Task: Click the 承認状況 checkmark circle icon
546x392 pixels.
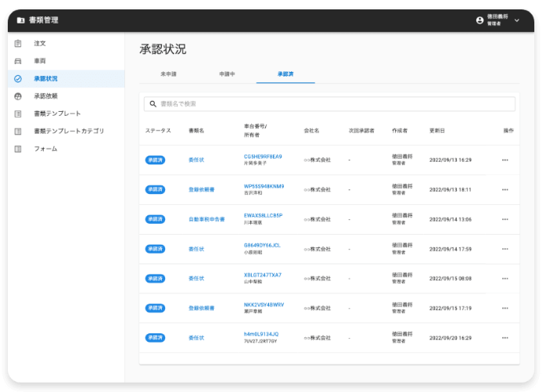Action: [x=19, y=78]
